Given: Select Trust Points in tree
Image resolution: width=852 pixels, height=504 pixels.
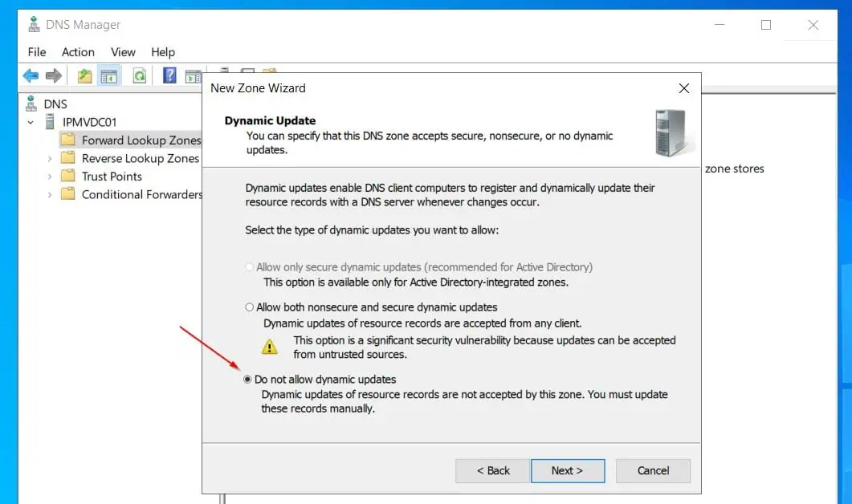Looking at the screenshot, I should coord(112,176).
